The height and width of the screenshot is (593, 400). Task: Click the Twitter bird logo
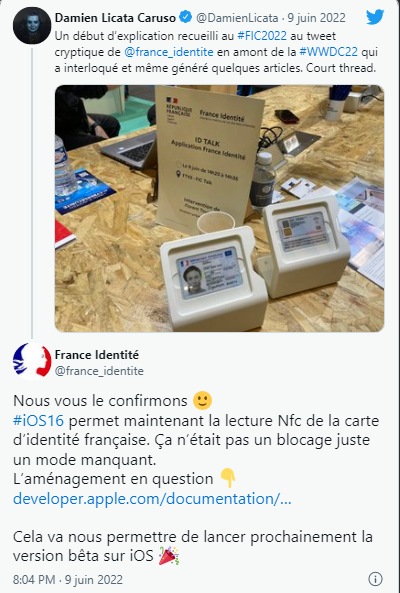pos(375,17)
